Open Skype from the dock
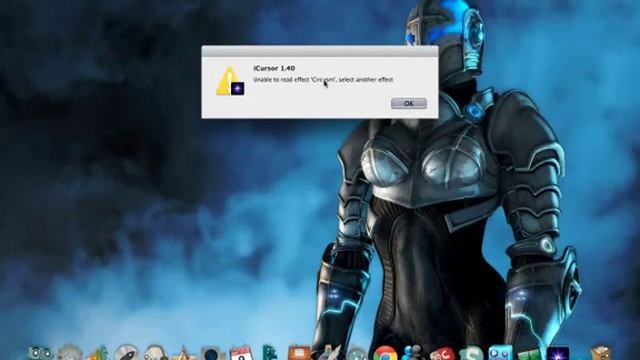The image size is (640, 360). 471,353
